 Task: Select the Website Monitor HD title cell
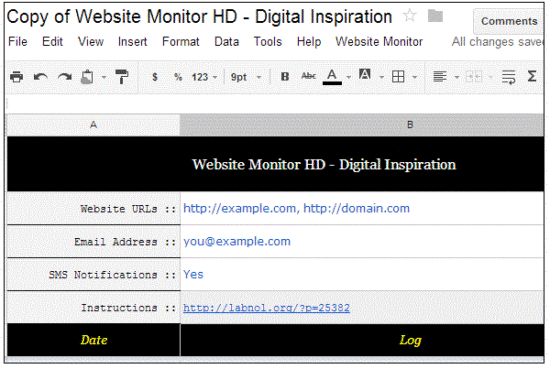pos(275,164)
